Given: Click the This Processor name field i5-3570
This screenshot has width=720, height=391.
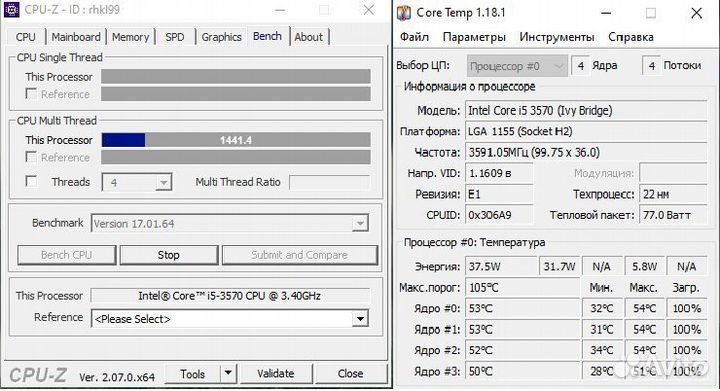Looking at the screenshot, I should point(230,296).
